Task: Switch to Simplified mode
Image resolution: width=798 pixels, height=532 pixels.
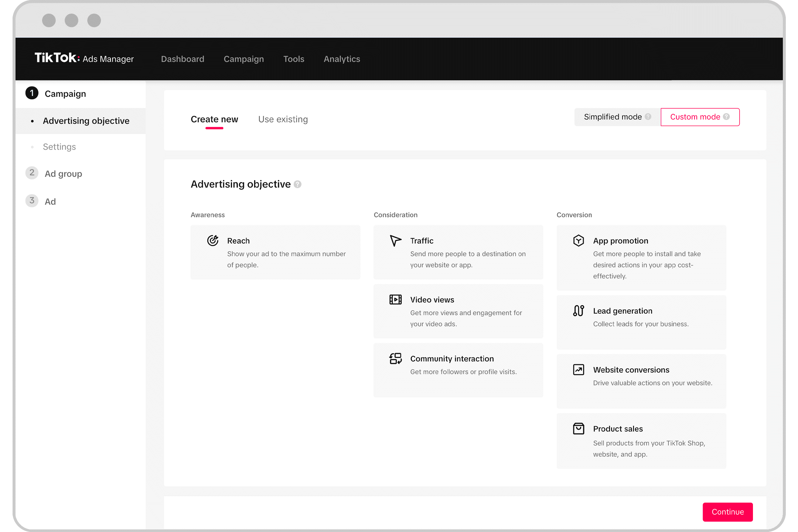Action: pyautogui.click(x=617, y=117)
